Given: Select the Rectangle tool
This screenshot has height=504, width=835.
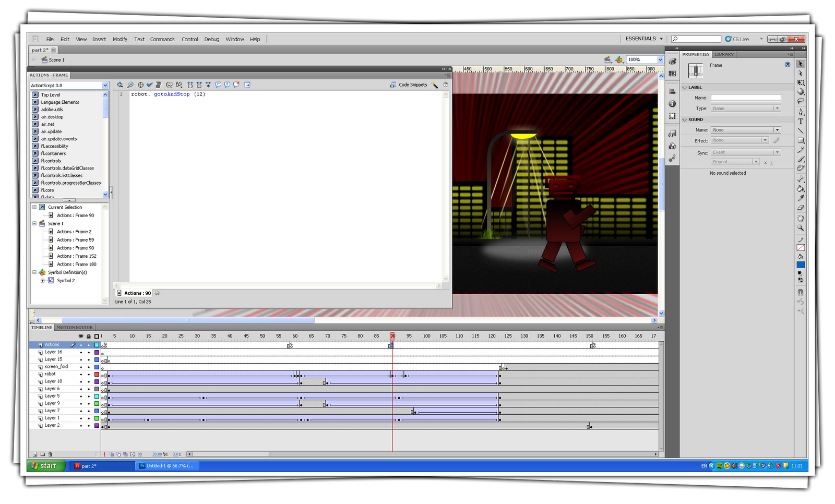Looking at the screenshot, I should pos(801,140).
